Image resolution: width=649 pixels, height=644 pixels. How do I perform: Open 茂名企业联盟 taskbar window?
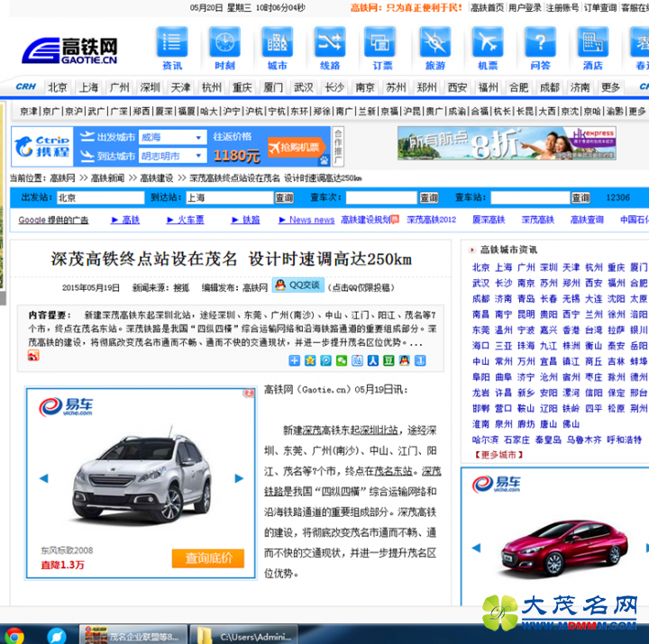point(133,636)
